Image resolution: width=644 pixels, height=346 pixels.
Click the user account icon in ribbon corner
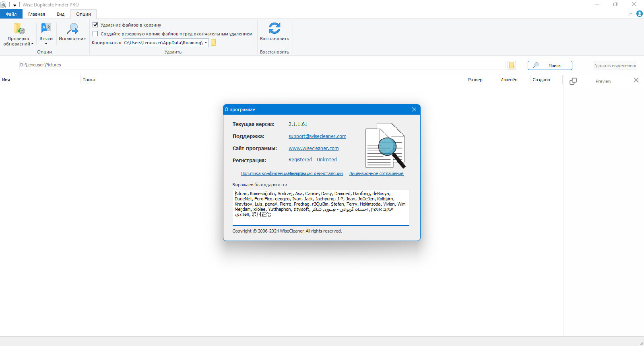640,14
